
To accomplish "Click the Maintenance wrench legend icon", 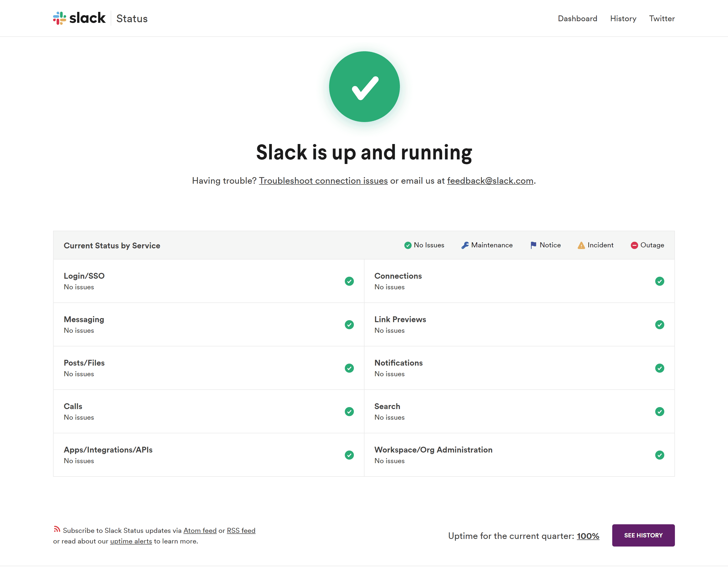I will point(465,245).
